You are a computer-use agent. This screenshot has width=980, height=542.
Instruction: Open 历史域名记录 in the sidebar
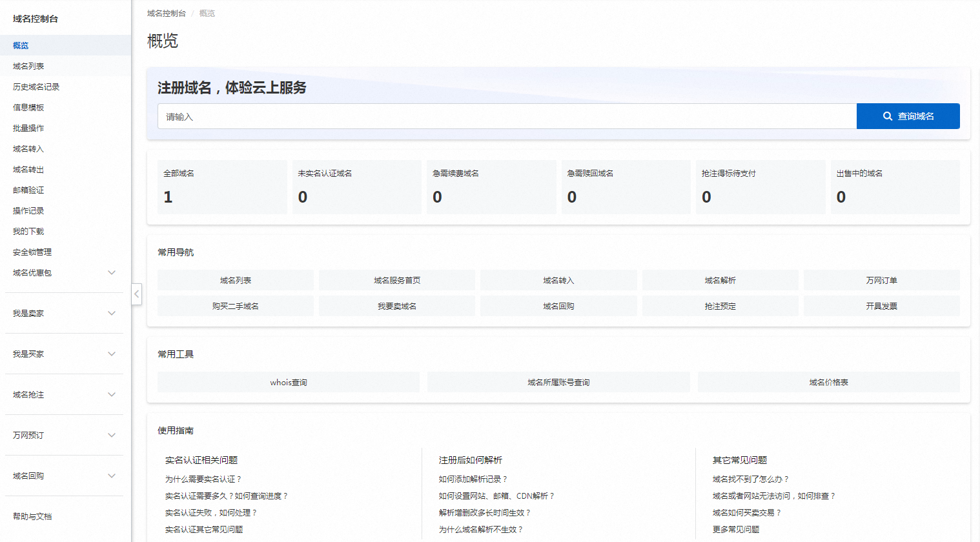[x=65, y=86]
